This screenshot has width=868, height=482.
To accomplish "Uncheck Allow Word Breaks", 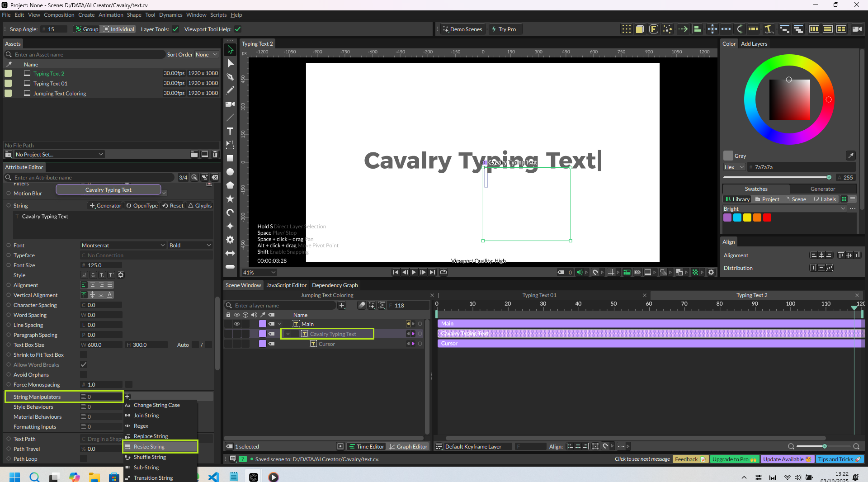I will [84, 365].
